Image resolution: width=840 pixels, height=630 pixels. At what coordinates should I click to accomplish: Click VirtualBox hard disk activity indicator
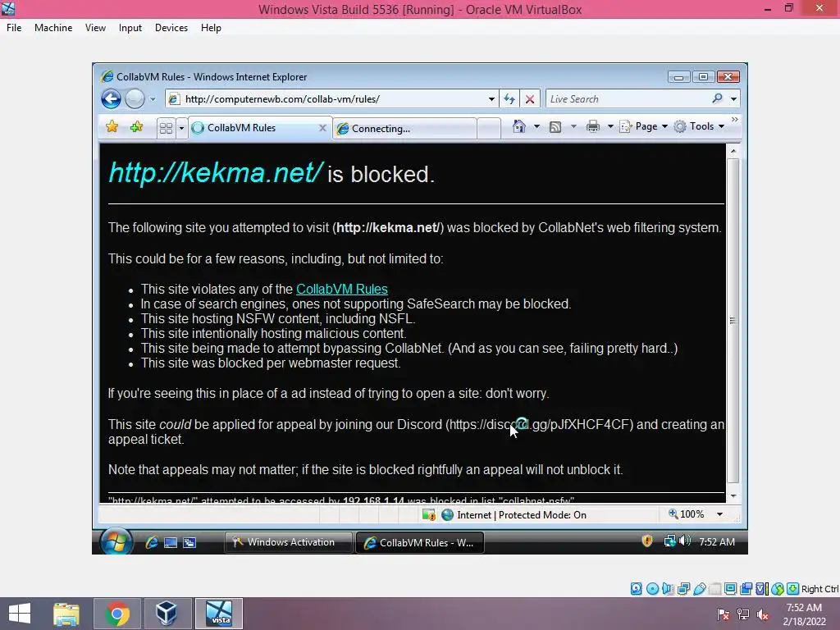[x=636, y=589]
